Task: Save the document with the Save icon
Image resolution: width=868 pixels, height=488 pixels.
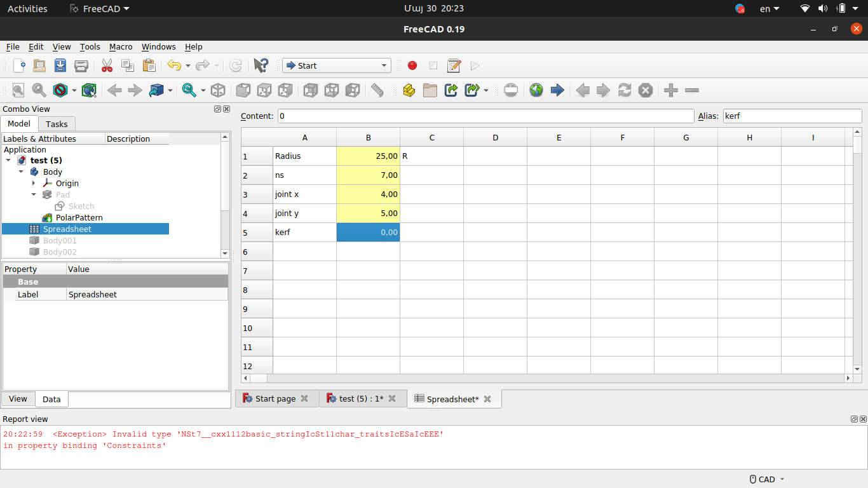Action: (60, 65)
